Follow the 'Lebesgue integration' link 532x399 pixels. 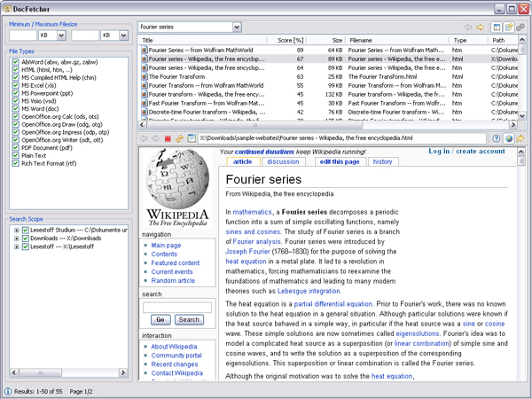click(x=309, y=291)
